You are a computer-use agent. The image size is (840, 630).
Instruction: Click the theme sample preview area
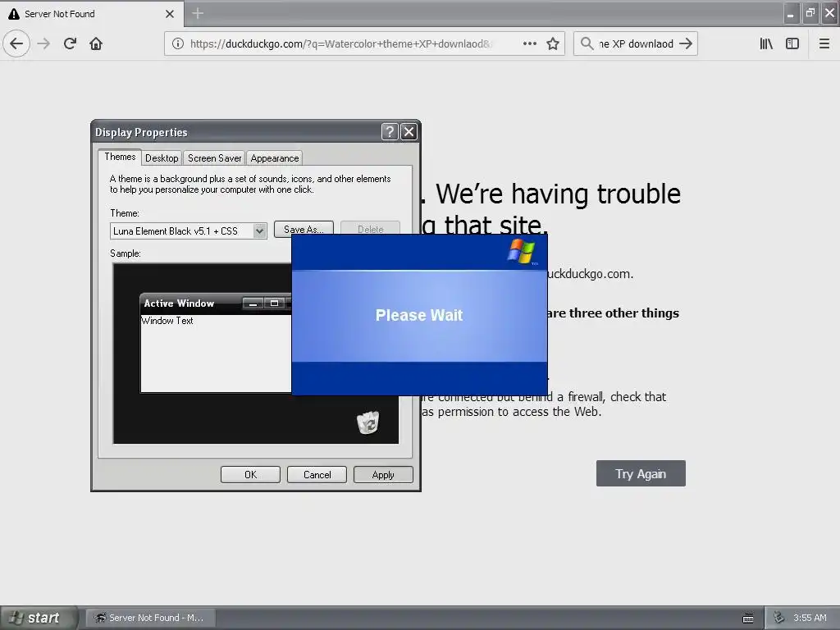[256, 354]
